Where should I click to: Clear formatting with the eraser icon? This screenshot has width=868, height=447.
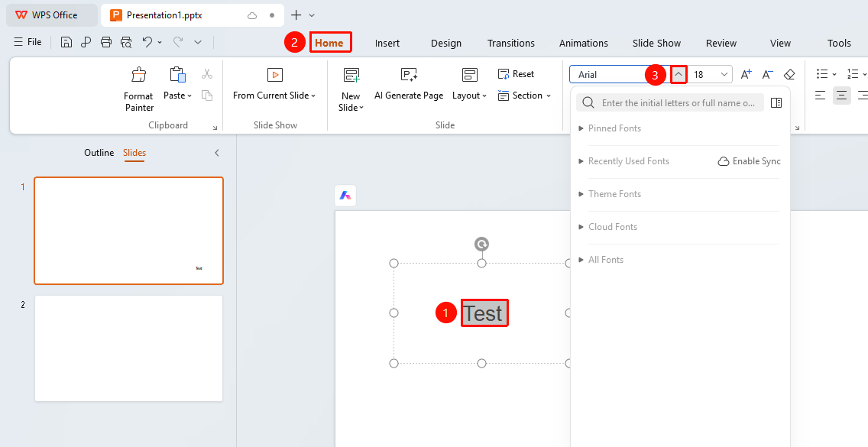tap(789, 74)
